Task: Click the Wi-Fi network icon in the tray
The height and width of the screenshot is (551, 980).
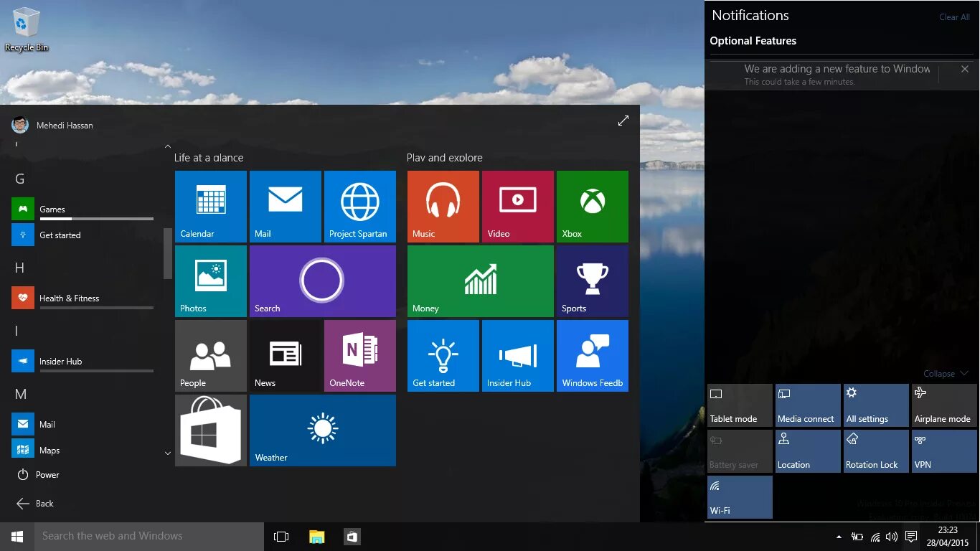Action: click(x=875, y=537)
